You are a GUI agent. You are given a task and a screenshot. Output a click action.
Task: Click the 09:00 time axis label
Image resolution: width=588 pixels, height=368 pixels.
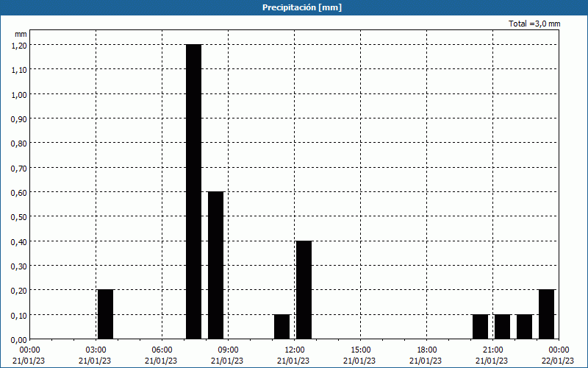coord(229,350)
